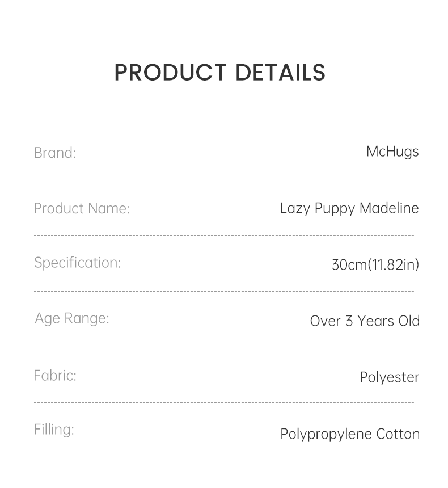This screenshot has width=448, height=488.
Task: Select the McHugs brand value
Action: point(392,152)
